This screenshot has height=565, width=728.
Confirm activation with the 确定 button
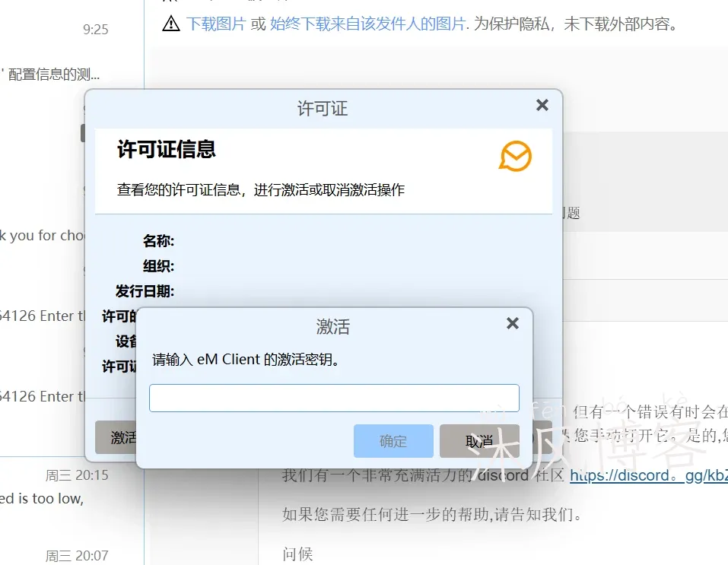(393, 441)
